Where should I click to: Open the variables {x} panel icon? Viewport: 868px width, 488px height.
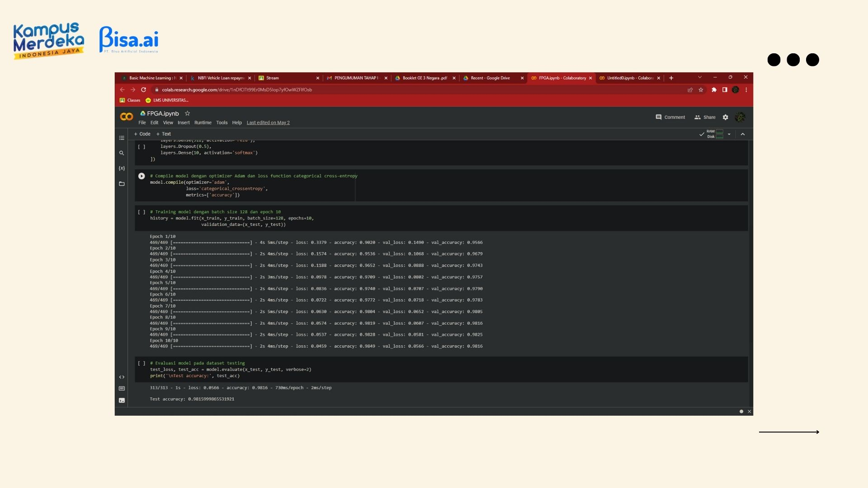[122, 168]
